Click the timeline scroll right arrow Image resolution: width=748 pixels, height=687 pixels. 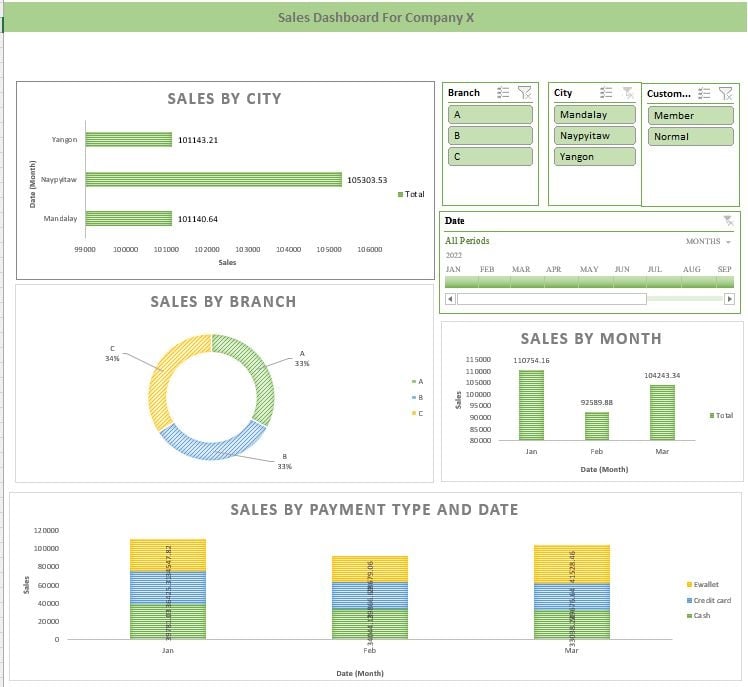point(729,299)
